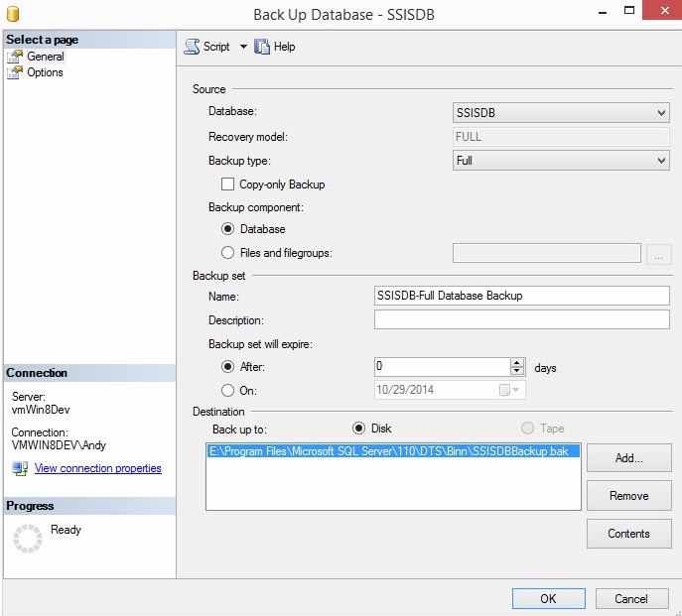Select the General page icon
The height and width of the screenshot is (616, 682).
(x=15, y=57)
